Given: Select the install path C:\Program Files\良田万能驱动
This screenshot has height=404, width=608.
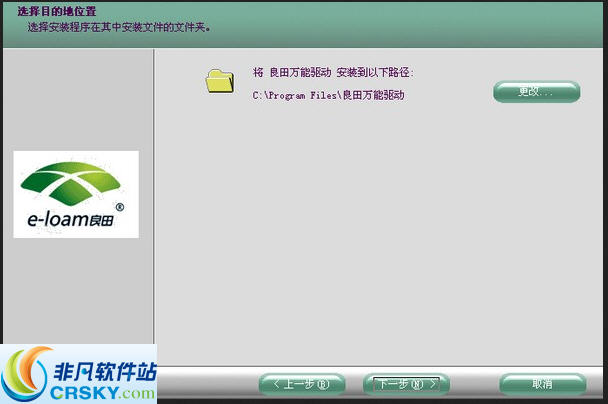Looking at the screenshot, I should coord(328,95).
